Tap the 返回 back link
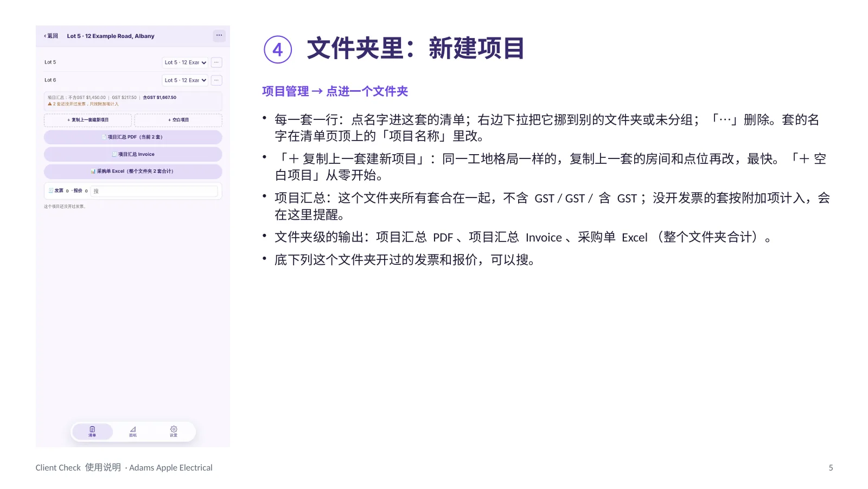The width and height of the screenshot is (868, 489). coord(51,36)
